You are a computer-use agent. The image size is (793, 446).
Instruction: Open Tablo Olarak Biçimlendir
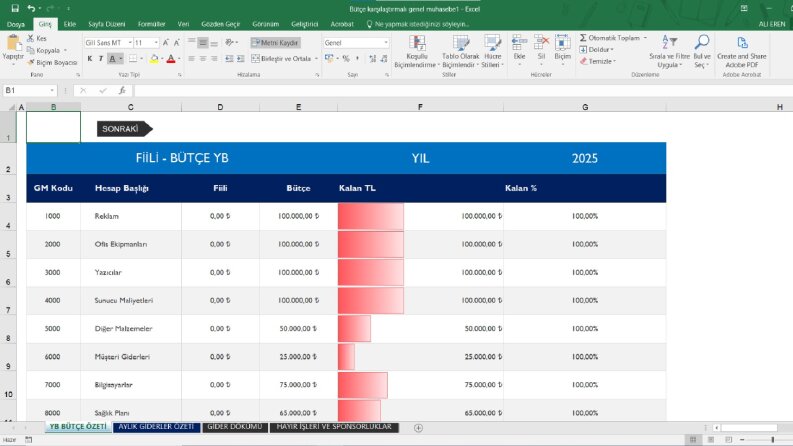point(461,52)
